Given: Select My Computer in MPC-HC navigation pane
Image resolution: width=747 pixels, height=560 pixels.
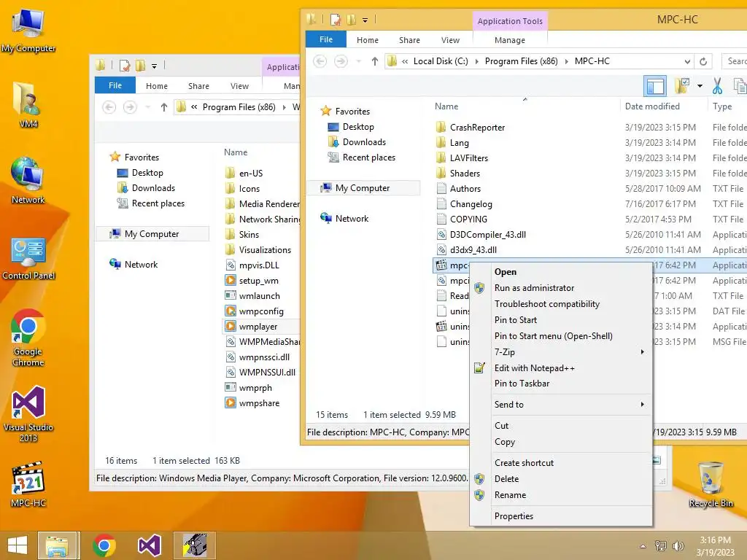Looking at the screenshot, I should pyautogui.click(x=362, y=188).
